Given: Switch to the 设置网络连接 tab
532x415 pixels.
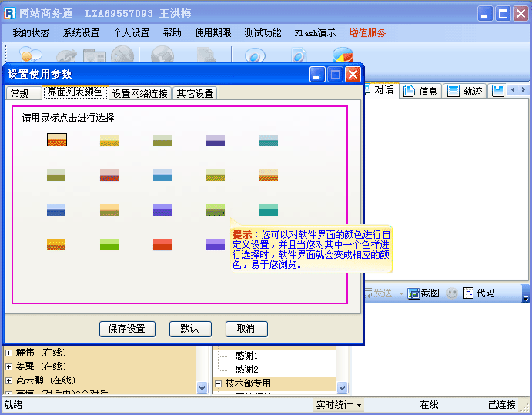Looking at the screenshot, I should coord(139,93).
